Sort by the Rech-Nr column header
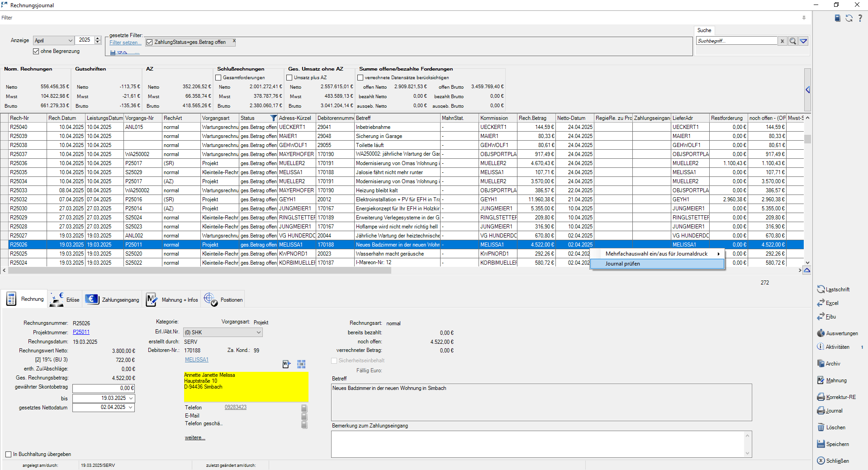The width and height of the screenshot is (868, 470). 28,118
